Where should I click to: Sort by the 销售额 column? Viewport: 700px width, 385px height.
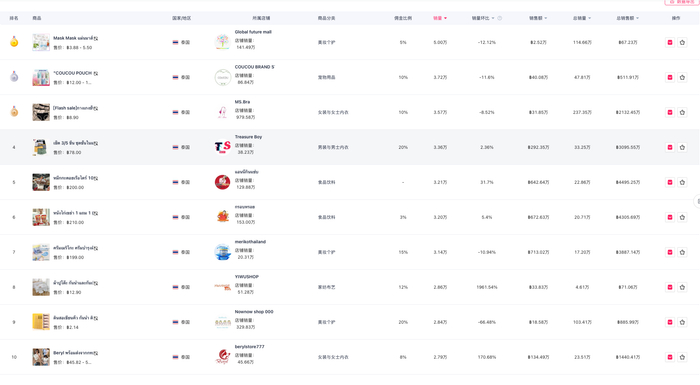tap(538, 18)
